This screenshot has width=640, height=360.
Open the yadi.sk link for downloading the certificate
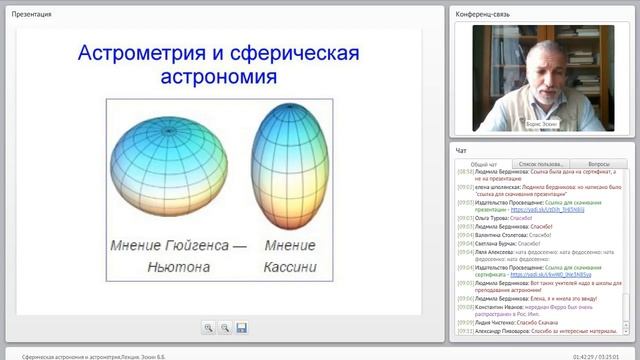(x=551, y=275)
